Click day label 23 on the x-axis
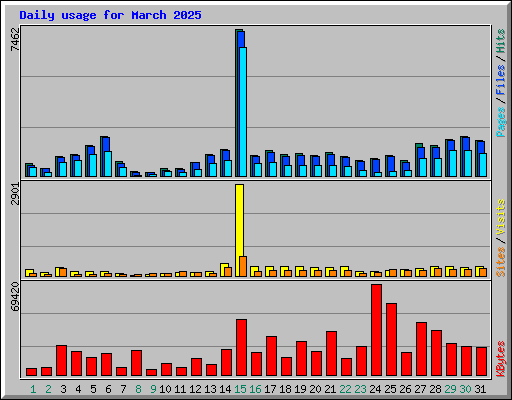Viewport: 512px width, 400px height. [360, 389]
